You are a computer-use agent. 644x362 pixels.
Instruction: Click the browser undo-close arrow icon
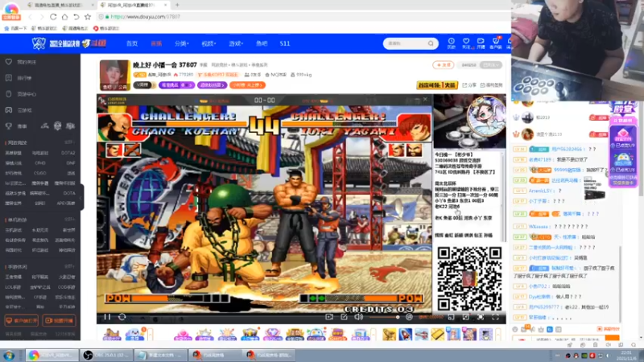tap(76, 17)
